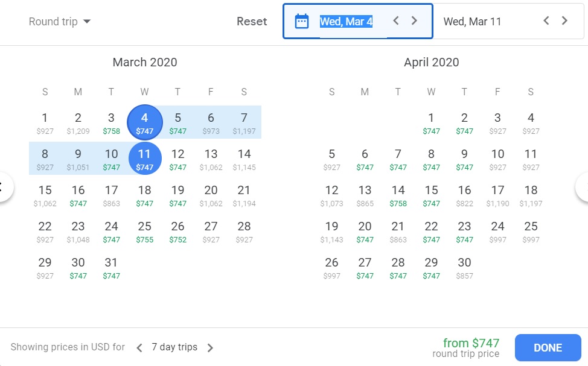The image size is (588, 366).
Task: Choose March 25 priced $755
Action: pos(144,232)
